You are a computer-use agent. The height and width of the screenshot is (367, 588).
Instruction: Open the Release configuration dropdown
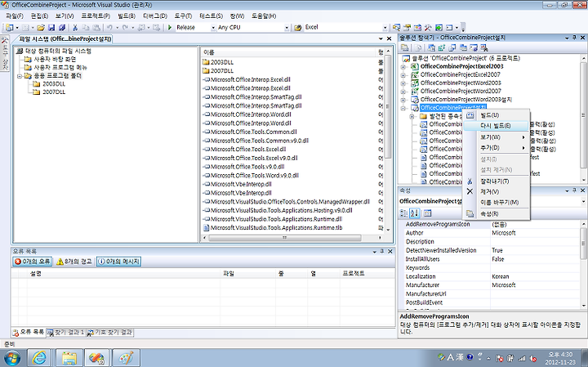[213, 28]
